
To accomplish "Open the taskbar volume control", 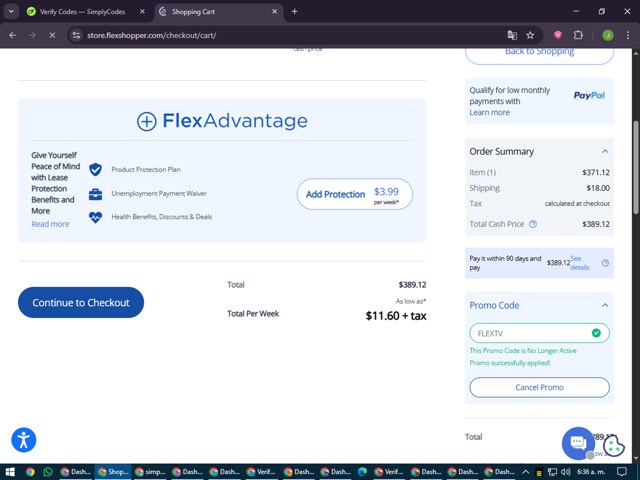I will 566,472.
